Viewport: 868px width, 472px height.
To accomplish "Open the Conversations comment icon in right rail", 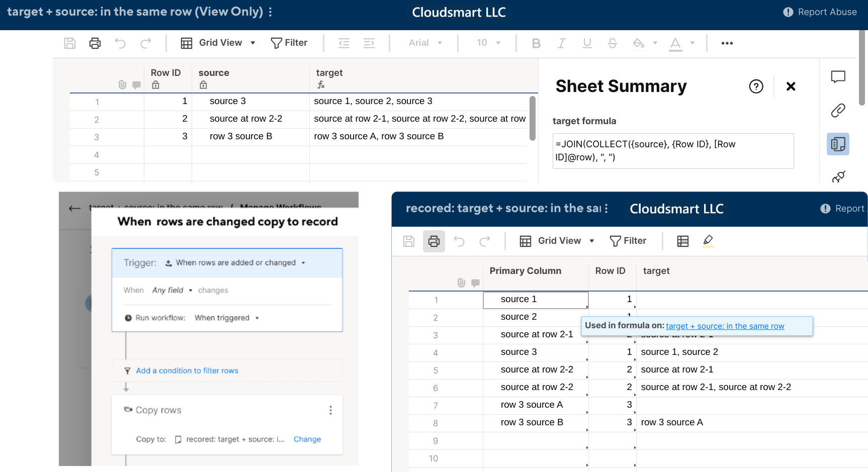I will [838, 77].
